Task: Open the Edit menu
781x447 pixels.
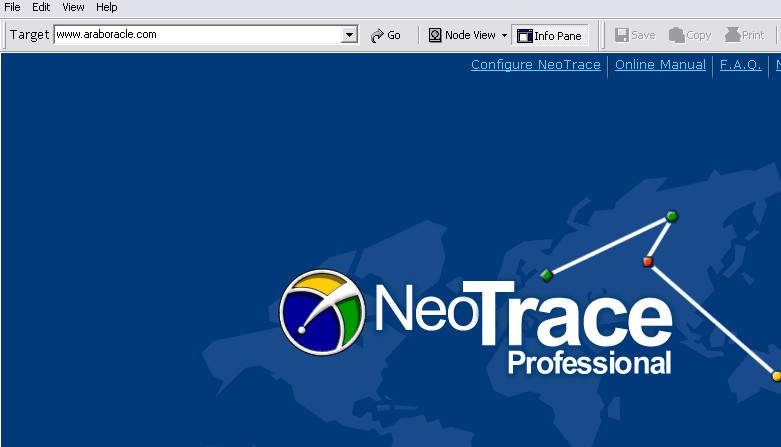Action: click(41, 7)
